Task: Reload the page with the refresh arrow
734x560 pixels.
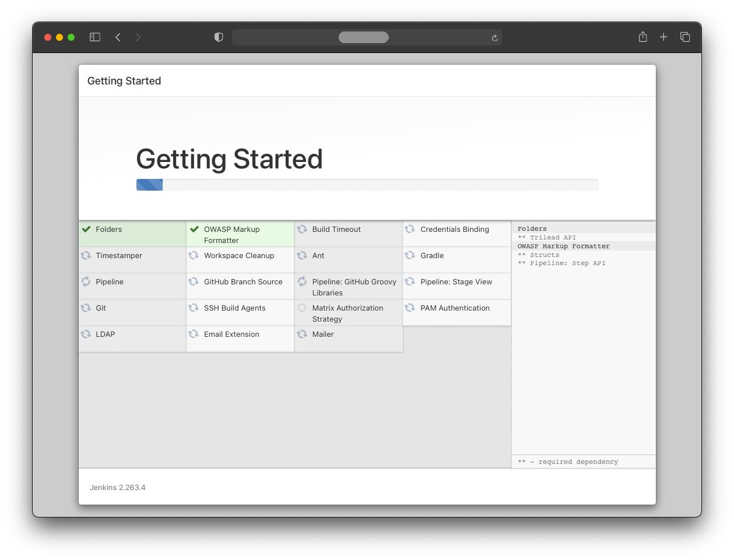Action: pos(494,38)
